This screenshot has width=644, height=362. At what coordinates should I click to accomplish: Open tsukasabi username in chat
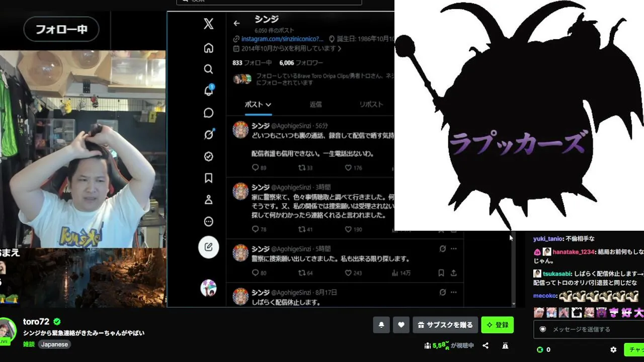[557, 274]
